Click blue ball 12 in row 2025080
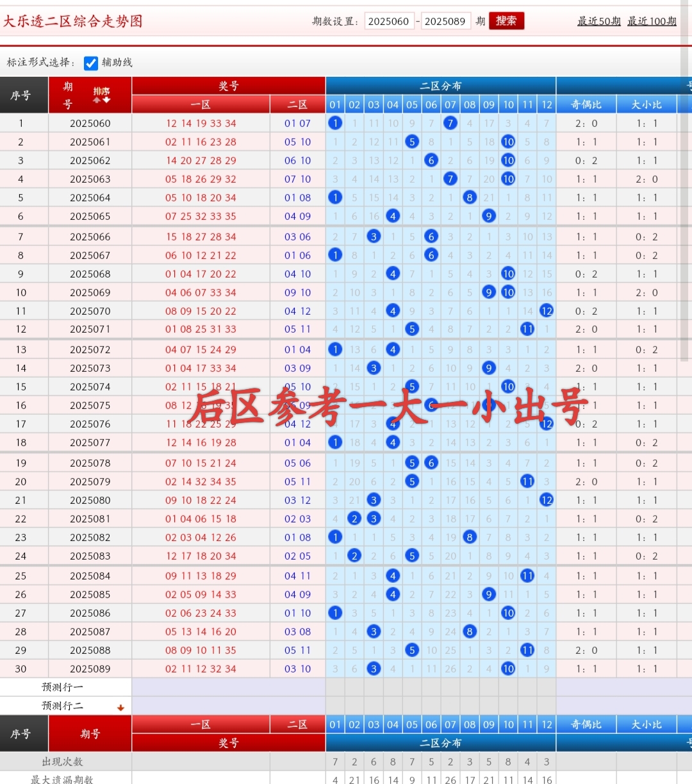The height and width of the screenshot is (784, 692). coord(547,500)
